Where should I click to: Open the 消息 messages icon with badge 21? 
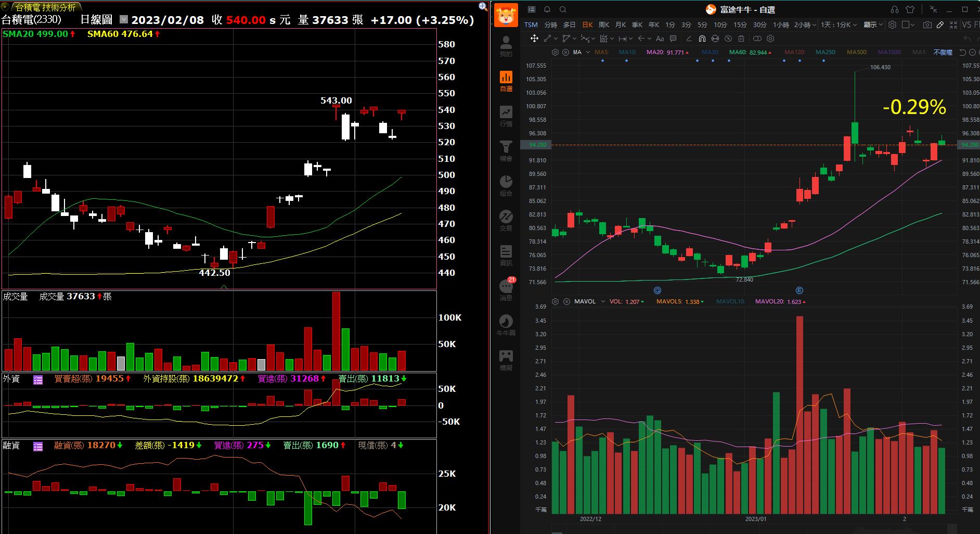[x=506, y=290]
